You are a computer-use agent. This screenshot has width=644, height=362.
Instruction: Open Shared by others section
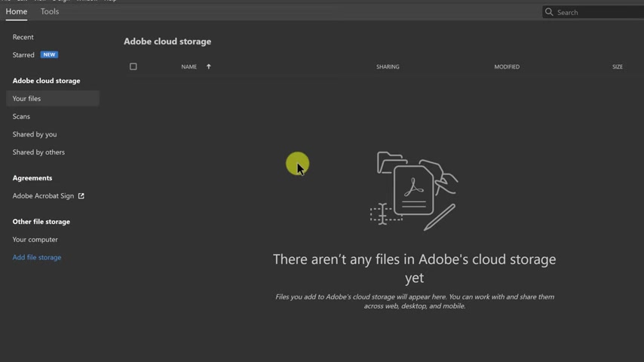[x=38, y=152]
